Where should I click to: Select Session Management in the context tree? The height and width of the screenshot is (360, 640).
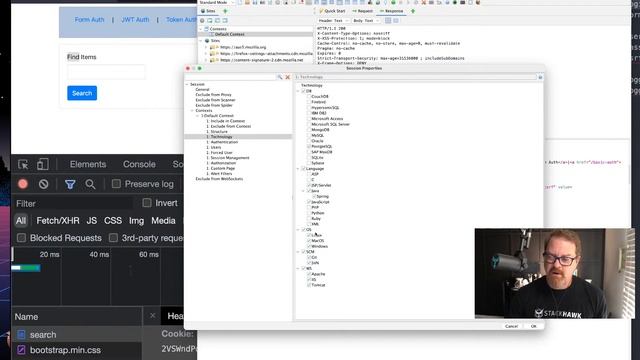(230, 158)
